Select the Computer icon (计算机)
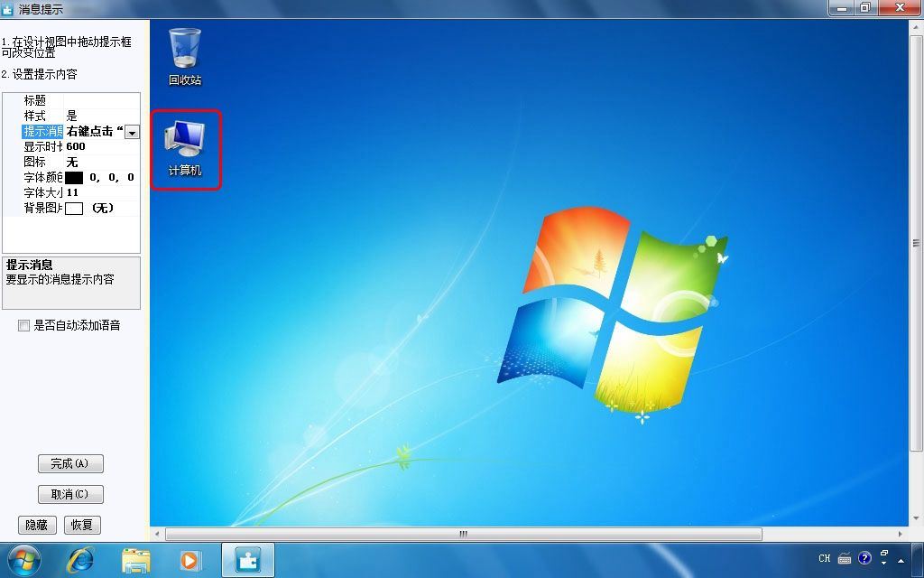The width and height of the screenshot is (924, 578). coord(185,149)
